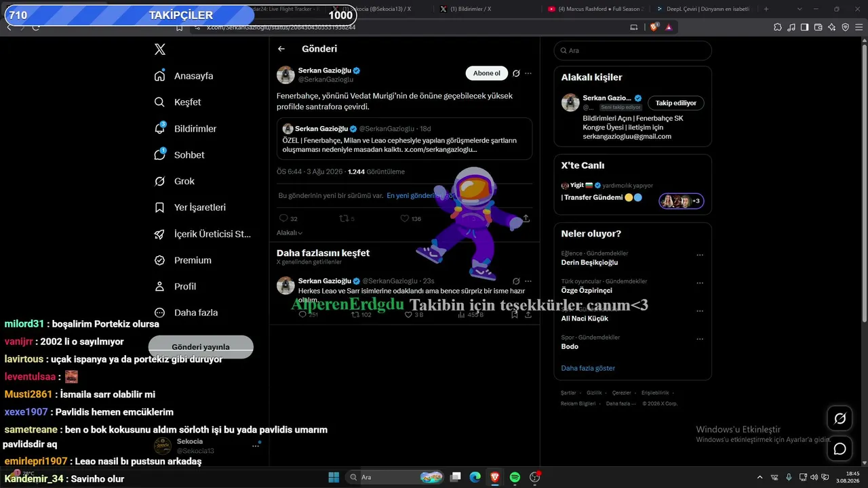Open Brave Shields icon in address bar
This screenshot has width=868, height=488.
(x=654, y=27)
